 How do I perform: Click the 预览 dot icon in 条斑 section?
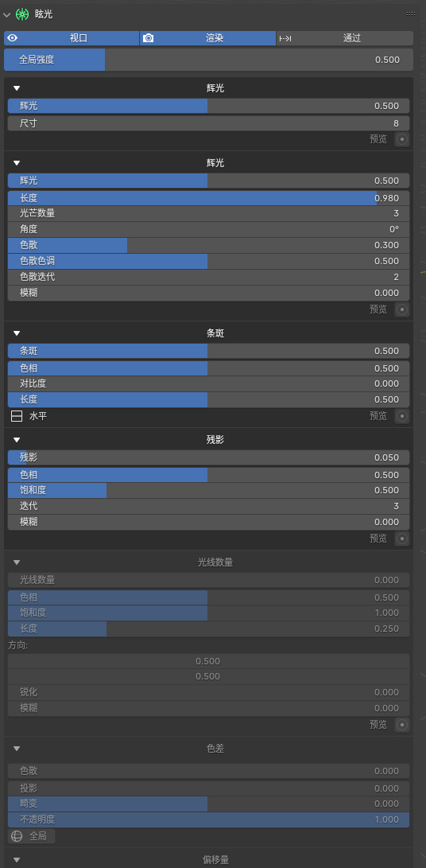[402, 416]
